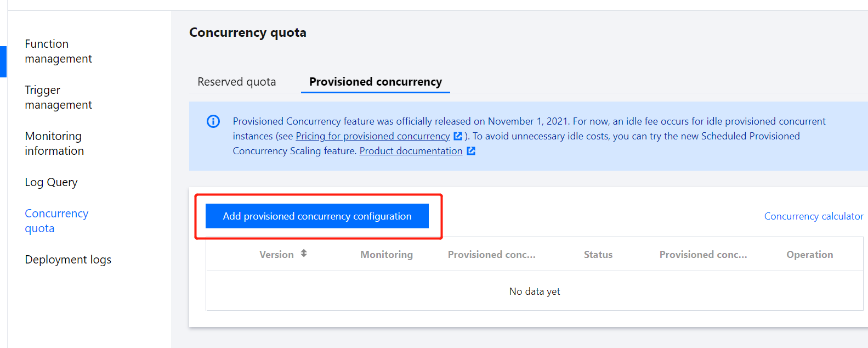Screen dimensions: 868x348
Task: Select Concurrency quota in the sidebar
Action: [56, 221]
